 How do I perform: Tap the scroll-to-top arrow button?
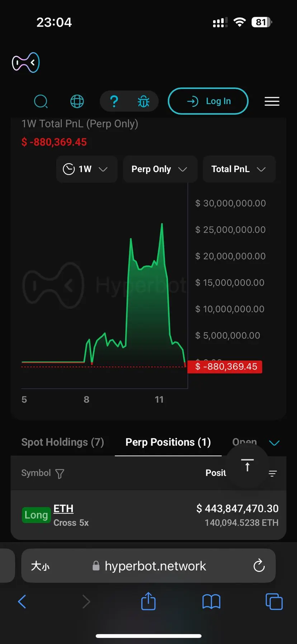[247, 465]
